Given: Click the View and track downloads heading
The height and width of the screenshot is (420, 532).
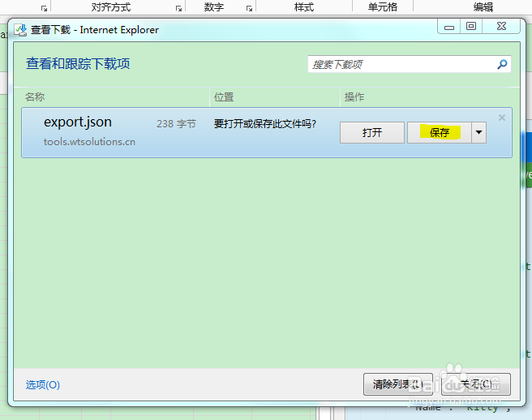Looking at the screenshot, I should coord(78,64).
